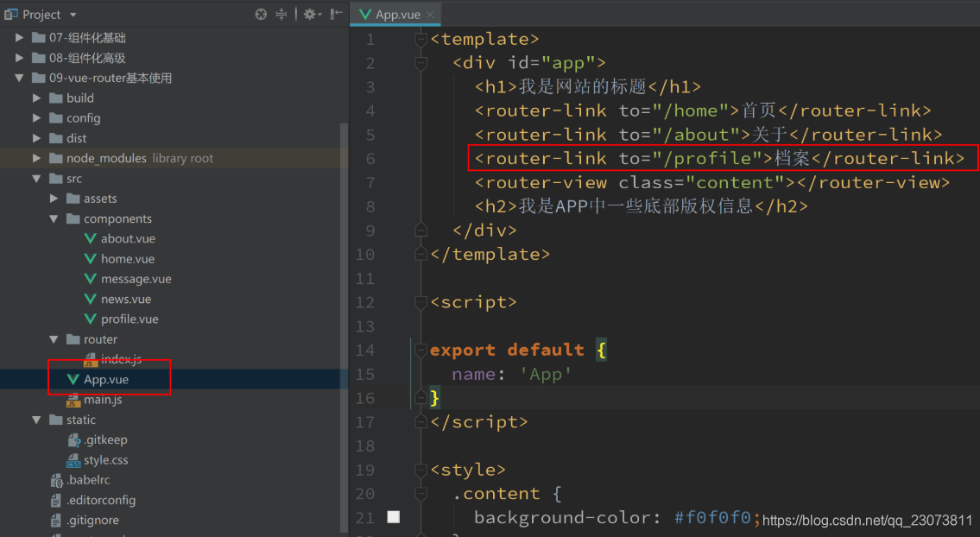This screenshot has width=980, height=537.
Task: Open profile.vue in the project tree
Action: [x=130, y=319]
